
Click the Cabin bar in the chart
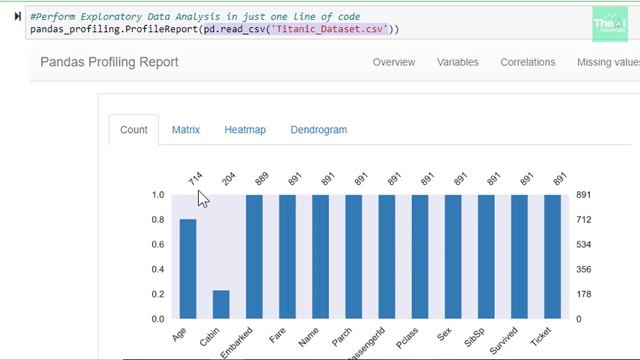(221, 304)
